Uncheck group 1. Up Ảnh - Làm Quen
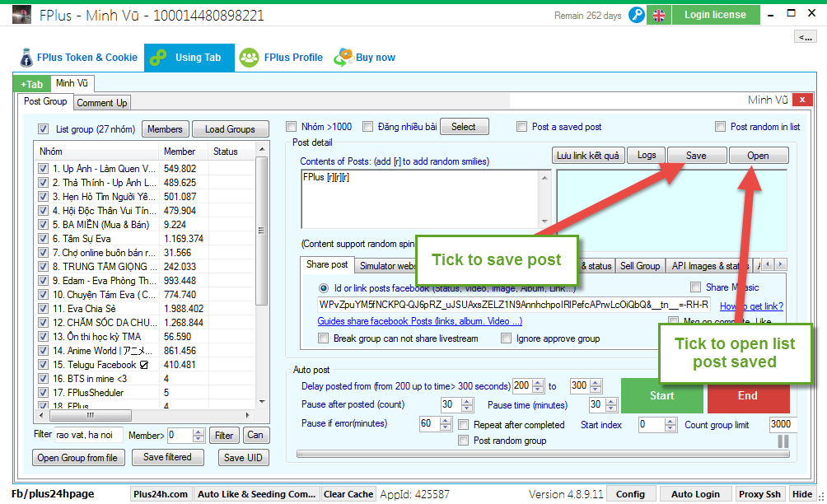 click(x=44, y=169)
